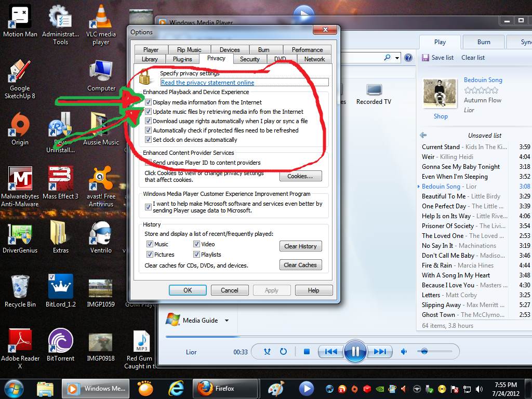Go to previous track in player
This screenshot has width=532, height=399.
point(330,352)
